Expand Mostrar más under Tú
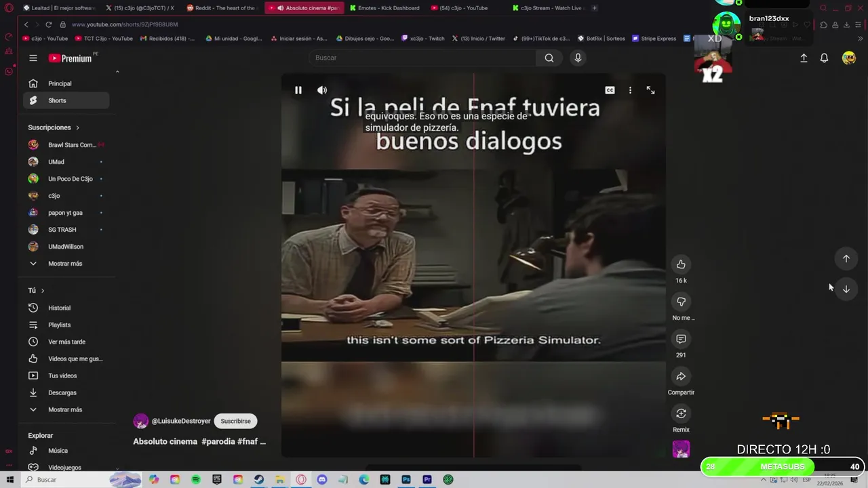This screenshot has width=868, height=488. pos(66,409)
